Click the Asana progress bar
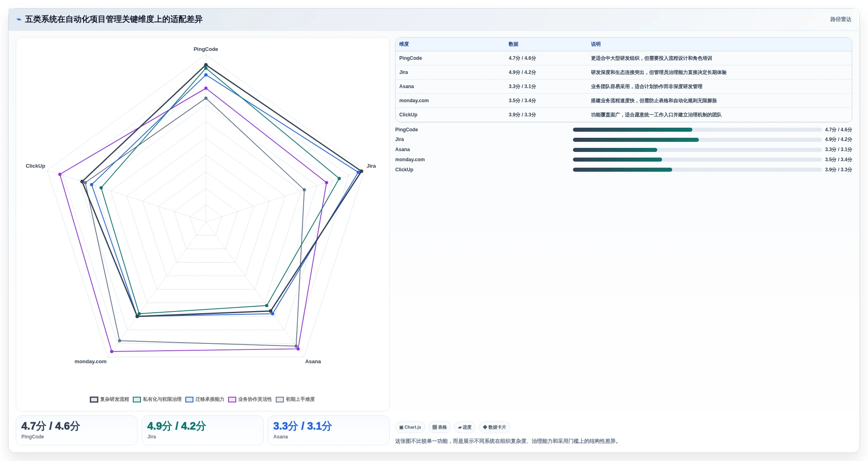The image size is (868, 461). (x=697, y=150)
